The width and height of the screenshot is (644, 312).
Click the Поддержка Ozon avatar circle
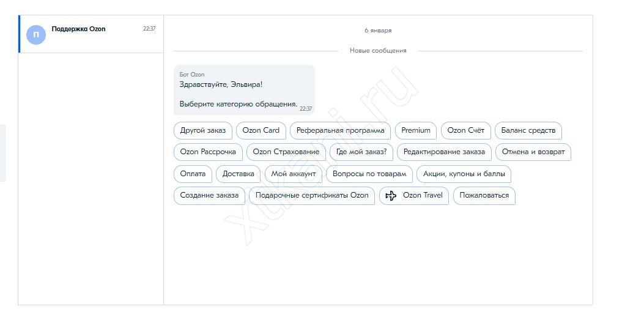tap(36, 34)
